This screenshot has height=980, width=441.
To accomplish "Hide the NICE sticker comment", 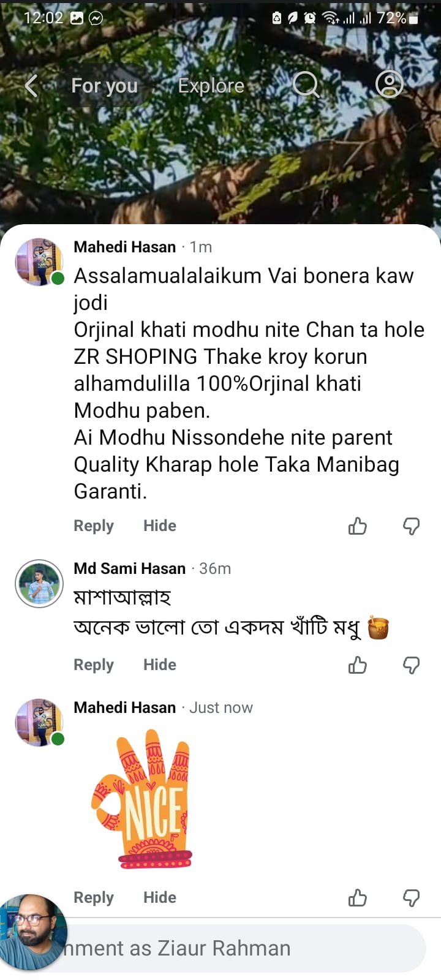I will click(159, 897).
